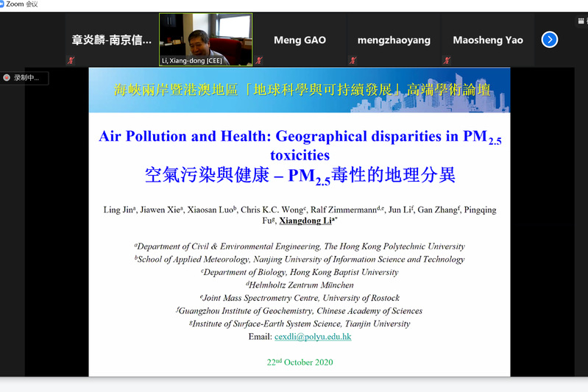
Task: Show next participants with blue arrow
Action: coord(549,40)
